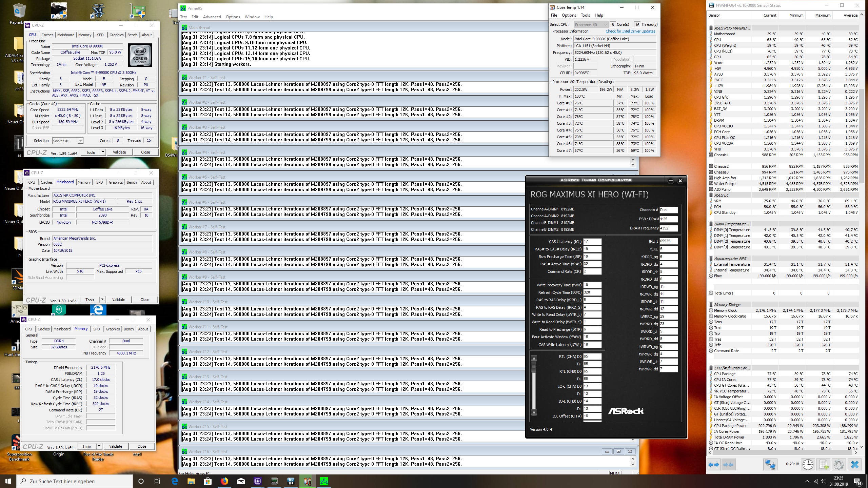Screen dimensions: 868x488
Task: Open the Core Temp processor select dropdown
Action: pyautogui.click(x=591, y=24)
